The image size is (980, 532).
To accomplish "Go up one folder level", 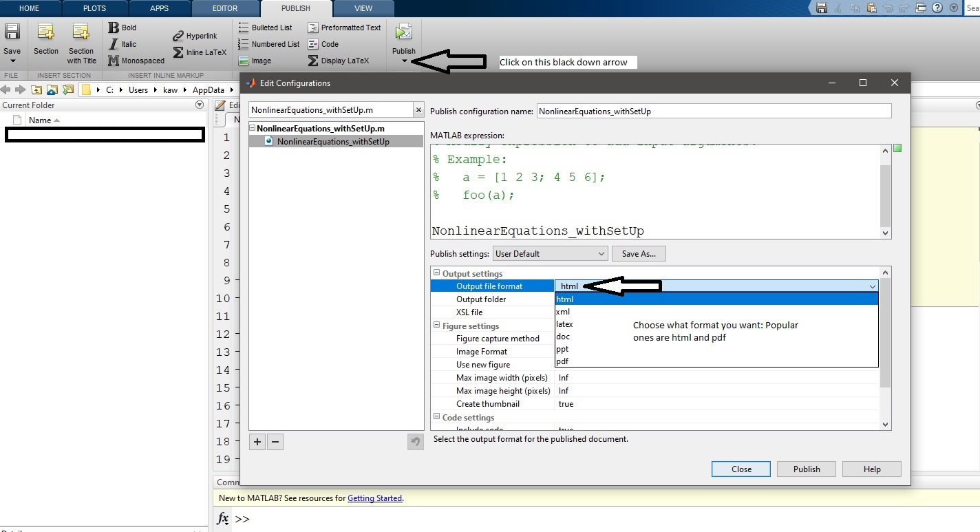I will pyautogui.click(x=36, y=90).
